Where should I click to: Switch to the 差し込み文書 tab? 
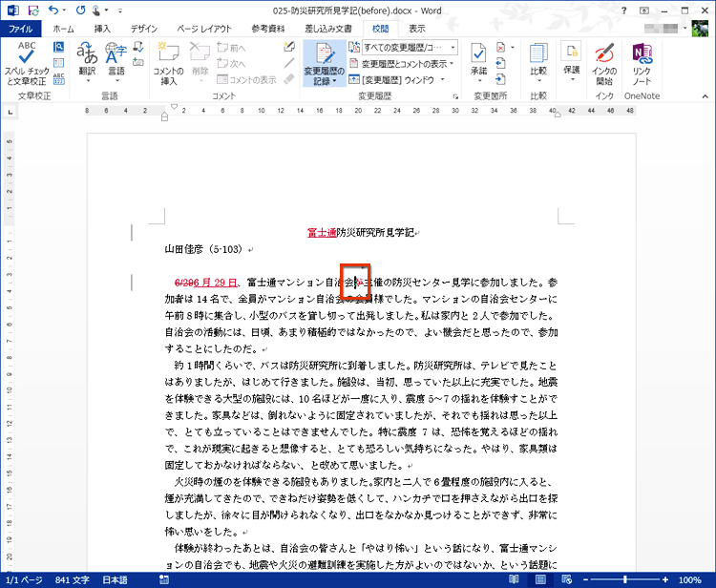tap(327, 29)
